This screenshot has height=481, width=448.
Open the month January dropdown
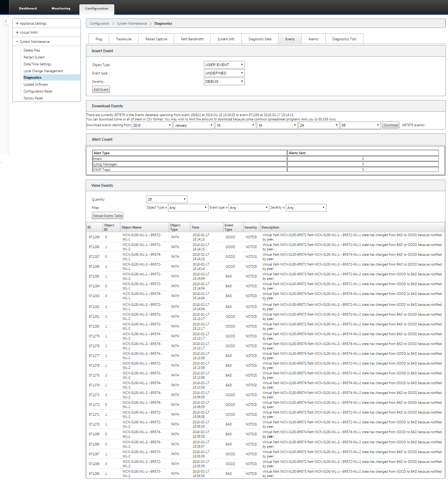[x=194, y=126]
